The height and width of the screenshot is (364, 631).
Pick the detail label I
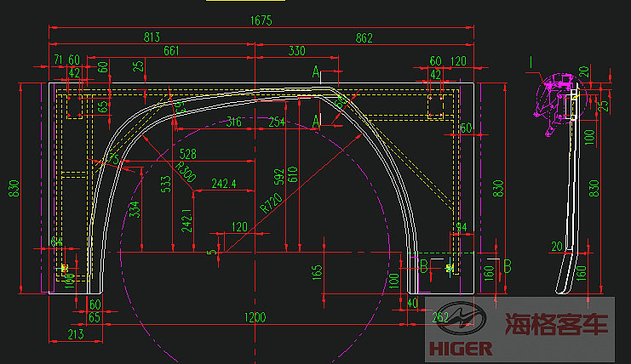pos(531,63)
